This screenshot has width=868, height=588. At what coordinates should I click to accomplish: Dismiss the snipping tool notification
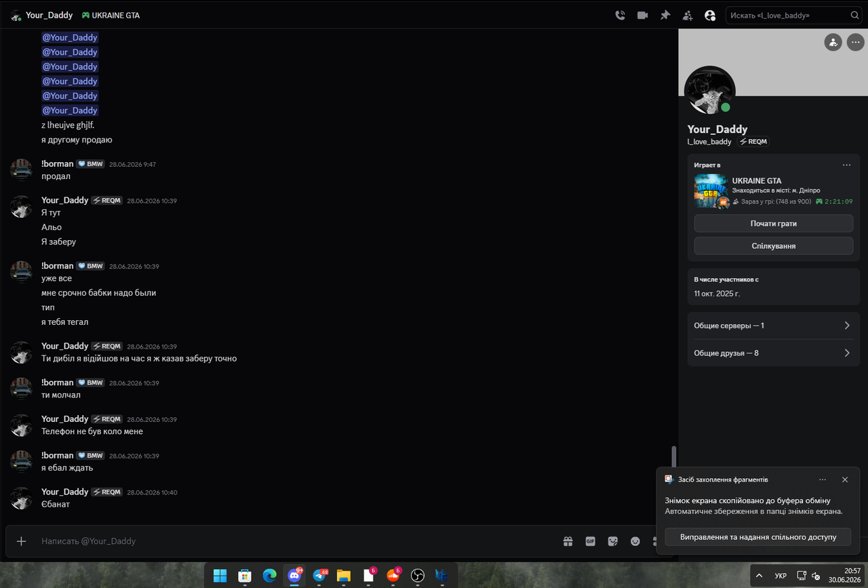coord(845,479)
